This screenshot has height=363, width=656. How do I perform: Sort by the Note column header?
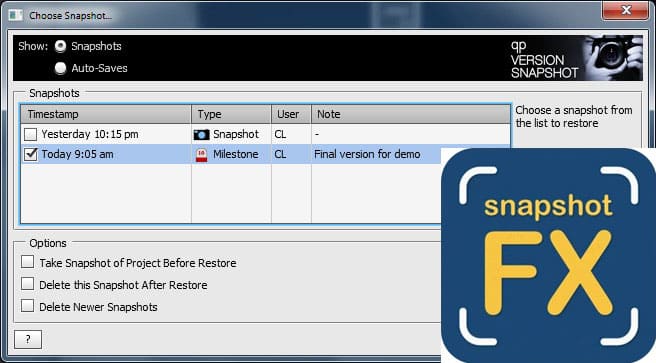click(x=410, y=114)
